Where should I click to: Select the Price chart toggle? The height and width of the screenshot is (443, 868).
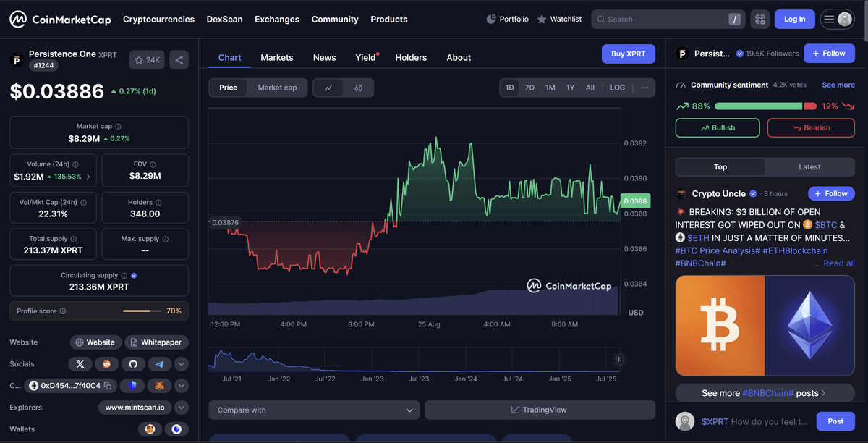pos(229,88)
